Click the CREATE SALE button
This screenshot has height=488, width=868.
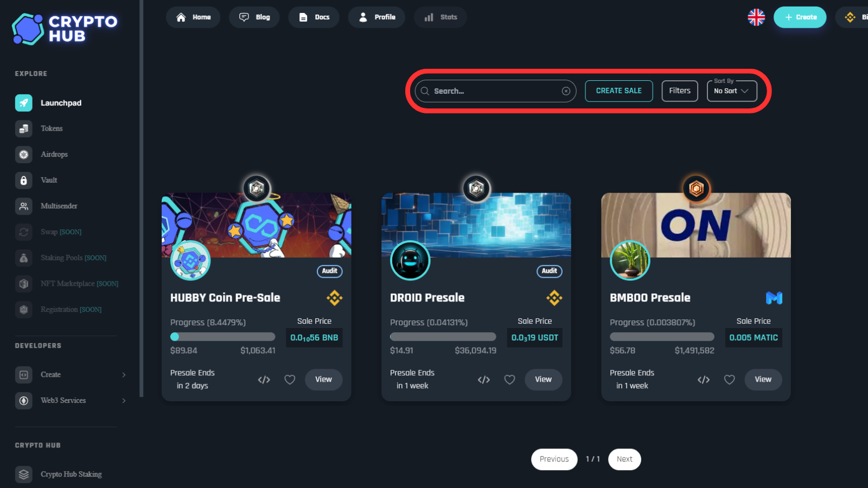(618, 91)
